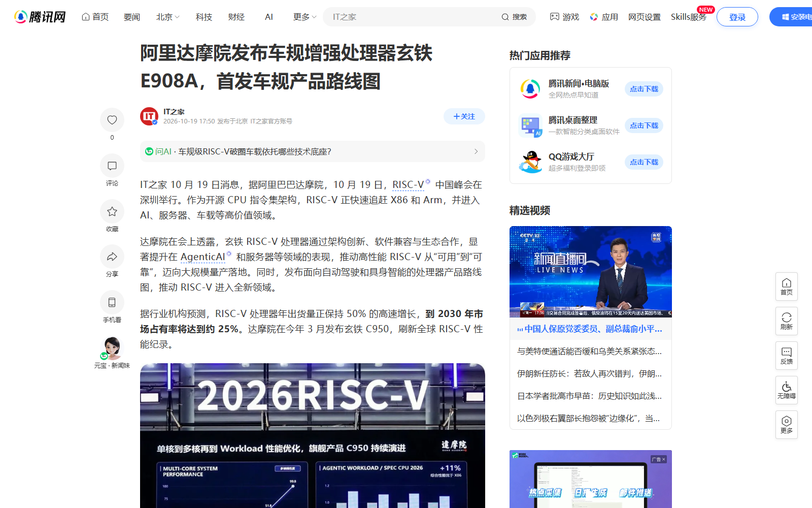Open the floating 更多 hexagon icon
Viewport: 812px width, 508px height.
(x=787, y=425)
